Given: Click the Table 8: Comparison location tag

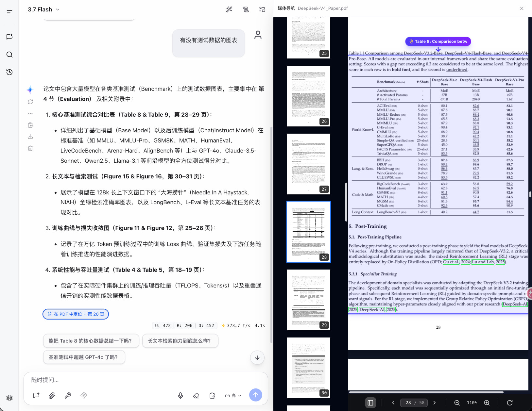Looking at the screenshot, I should (x=438, y=41).
